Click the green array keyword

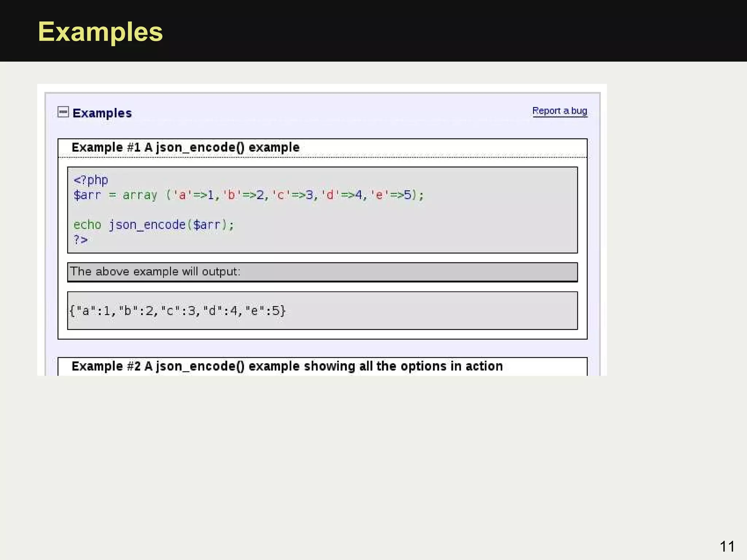(140, 195)
